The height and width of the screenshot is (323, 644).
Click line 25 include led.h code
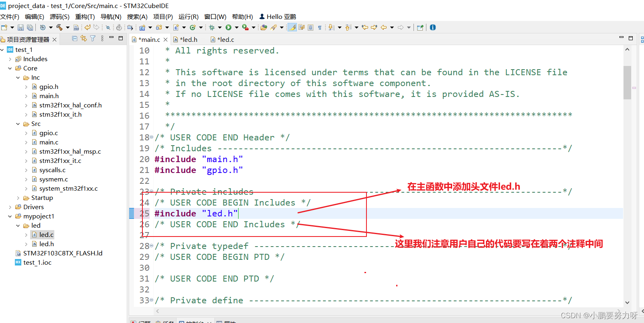point(196,214)
